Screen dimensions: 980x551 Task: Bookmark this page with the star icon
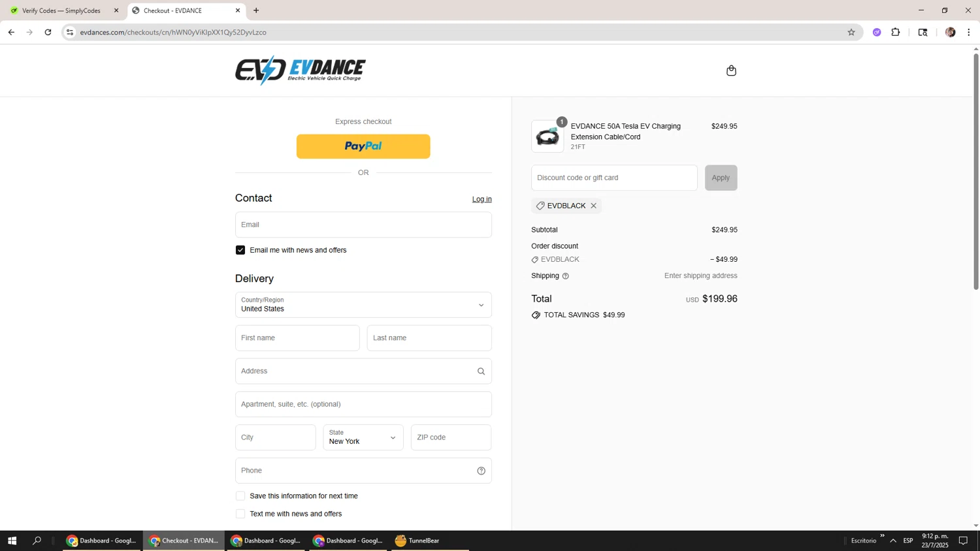pyautogui.click(x=851, y=32)
